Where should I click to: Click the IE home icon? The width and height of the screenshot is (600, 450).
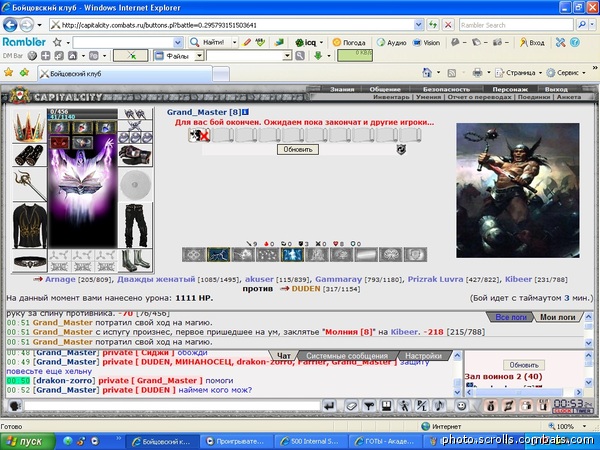[427, 72]
